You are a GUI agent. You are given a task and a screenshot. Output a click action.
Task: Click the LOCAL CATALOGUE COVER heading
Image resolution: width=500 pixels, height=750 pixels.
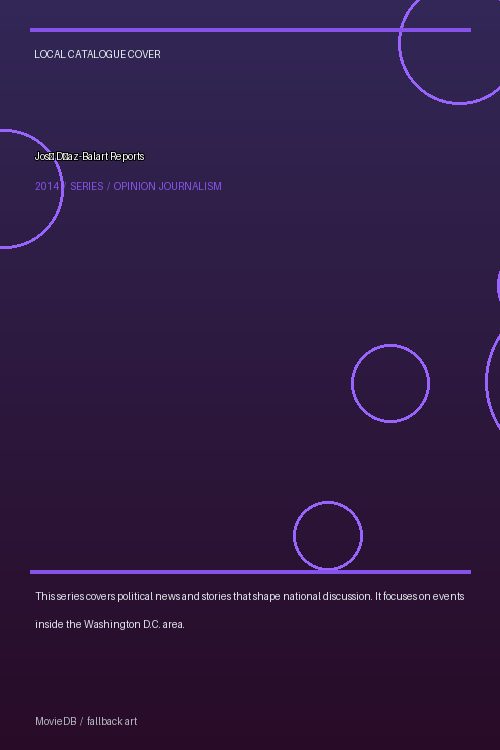pyautogui.click(x=97, y=55)
